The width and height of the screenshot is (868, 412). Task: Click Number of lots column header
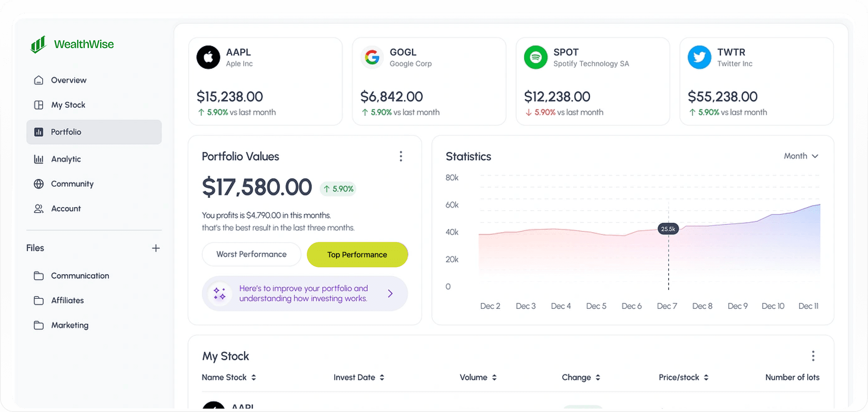(x=792, y=377)
